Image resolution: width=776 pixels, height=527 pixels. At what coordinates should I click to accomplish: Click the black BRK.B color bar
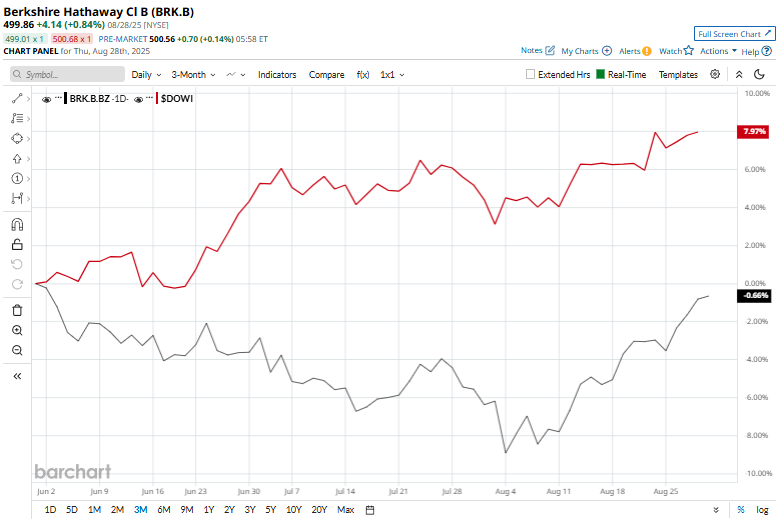[66, 98]
